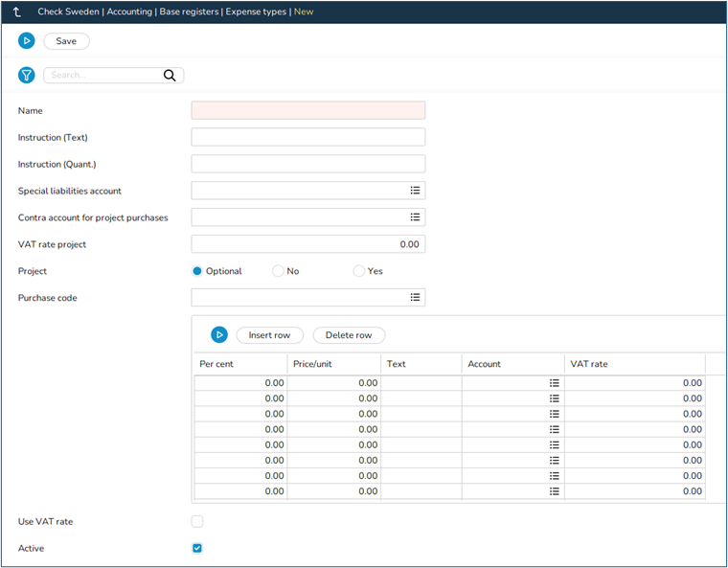
Task: Click the Name input field
Action: pos(307,110)
